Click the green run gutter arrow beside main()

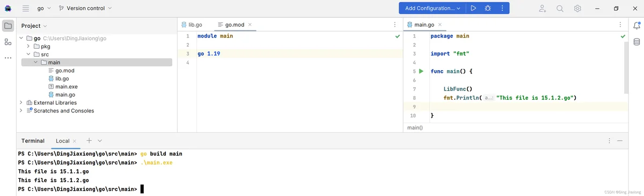point(421,71)
